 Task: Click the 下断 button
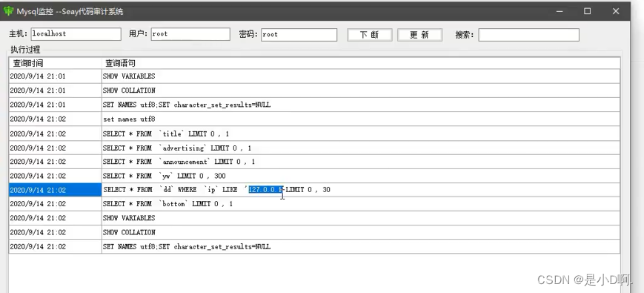tap(370, 35)
